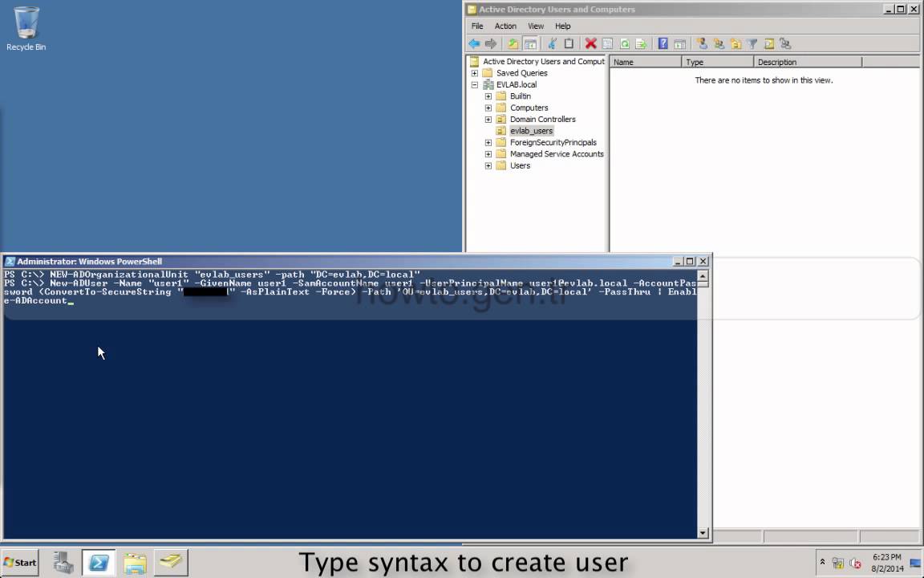Viewport: 924px width, 578px height.
Task: Toggle Show/Hide Console Tree icon
Action: tap(530, 43)
